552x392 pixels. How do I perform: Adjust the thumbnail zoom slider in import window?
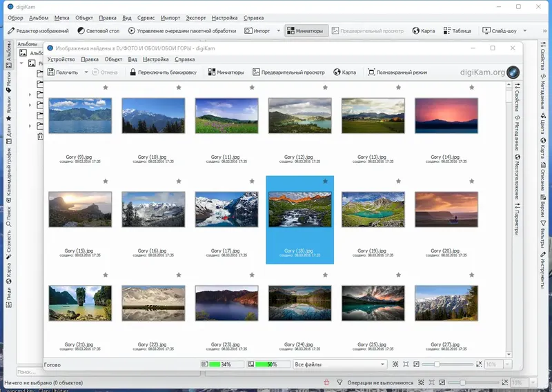tap(437, 364)
